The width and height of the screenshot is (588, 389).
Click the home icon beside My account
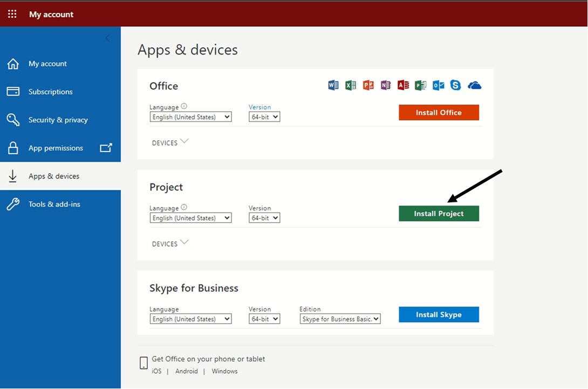click(13, 64)
